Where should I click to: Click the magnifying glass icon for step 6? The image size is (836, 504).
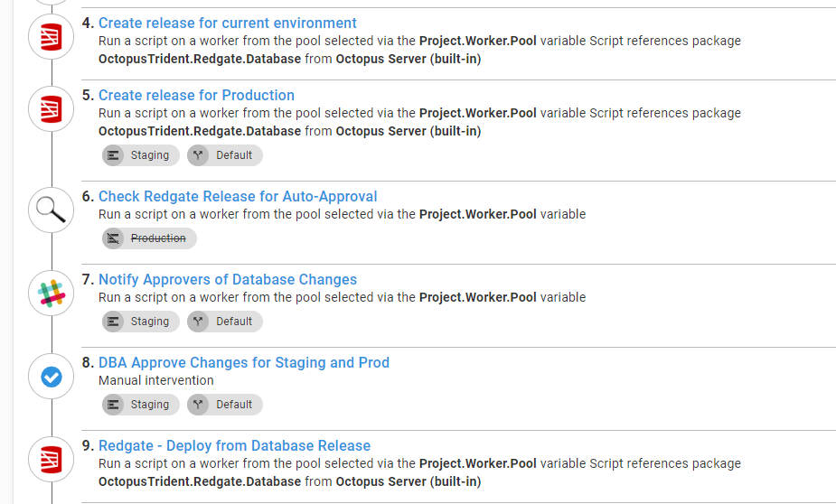(52, 210)
